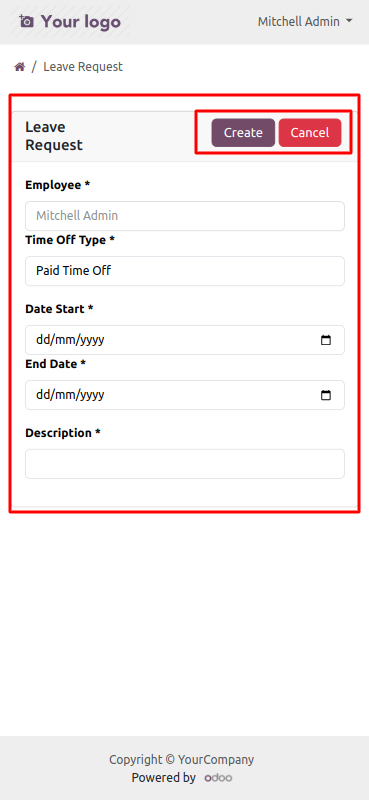This screenshot has width=369, height=800.
Task: Click the Leave Request form heading
Action: tap(54, 136)
